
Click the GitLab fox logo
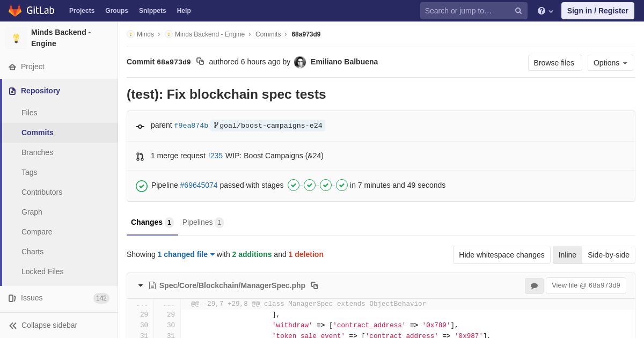coord(15,11)
